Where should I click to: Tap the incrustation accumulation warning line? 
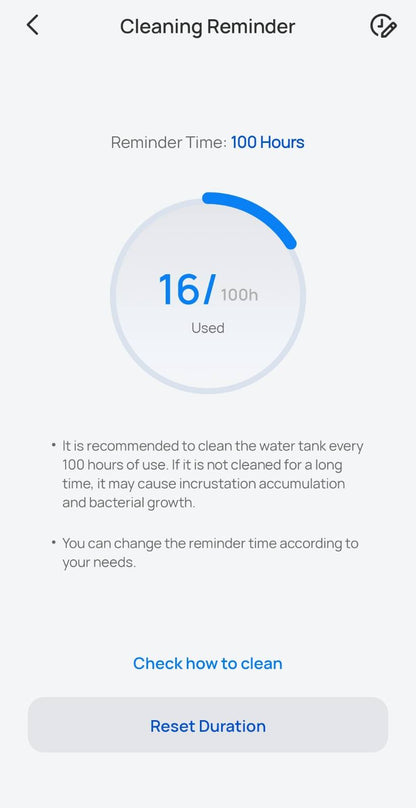pos(204,484)
